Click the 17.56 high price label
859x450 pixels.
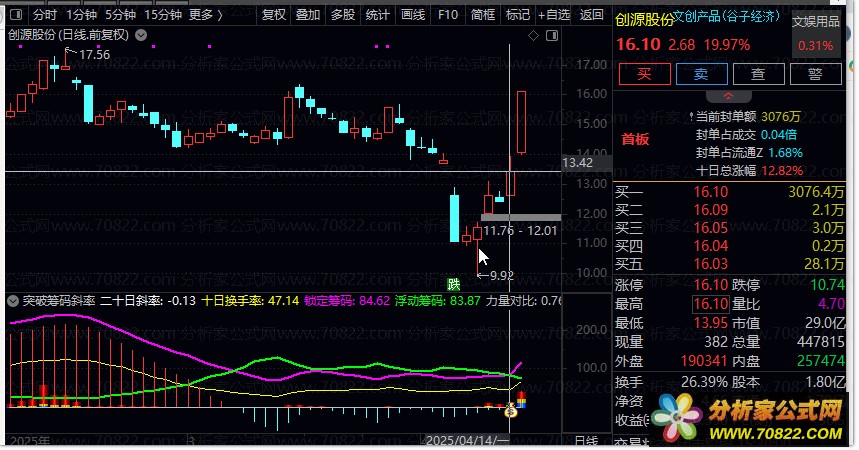pos(94,55)
